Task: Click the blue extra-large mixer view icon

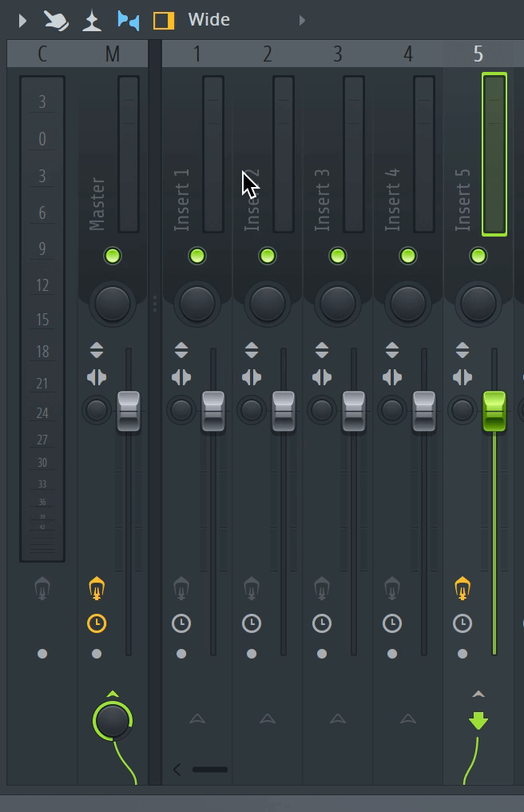Action: [128, 20]
